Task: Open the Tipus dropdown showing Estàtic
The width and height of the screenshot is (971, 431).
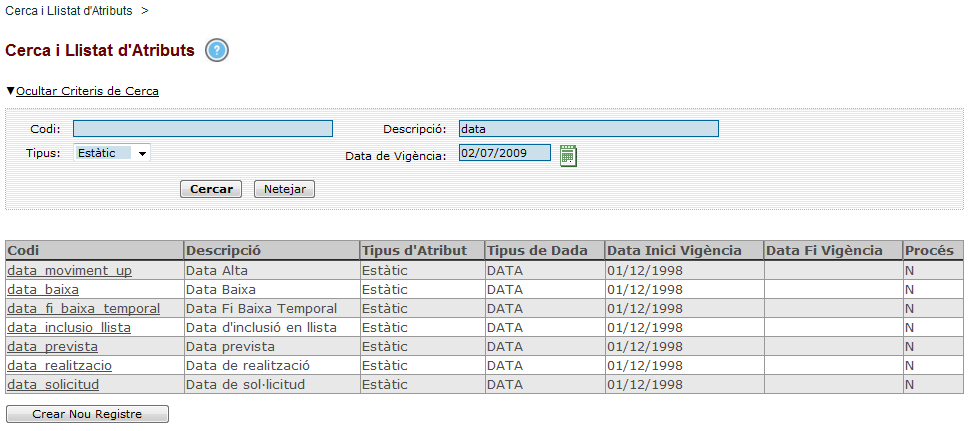Action: click(111, 153)
